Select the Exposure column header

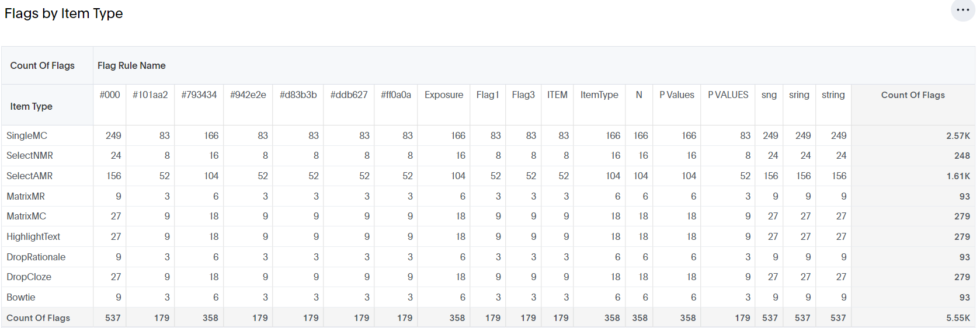(x=444, y=95)
